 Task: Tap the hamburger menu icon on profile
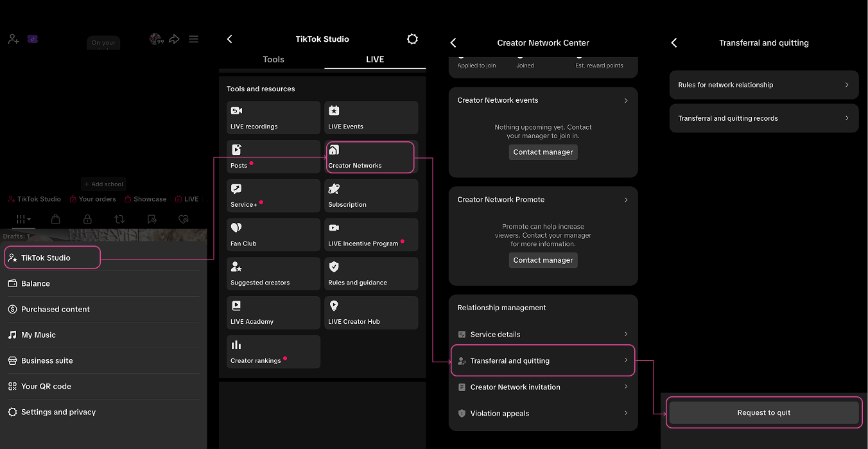pyautogui.click(x=193, y=39)
